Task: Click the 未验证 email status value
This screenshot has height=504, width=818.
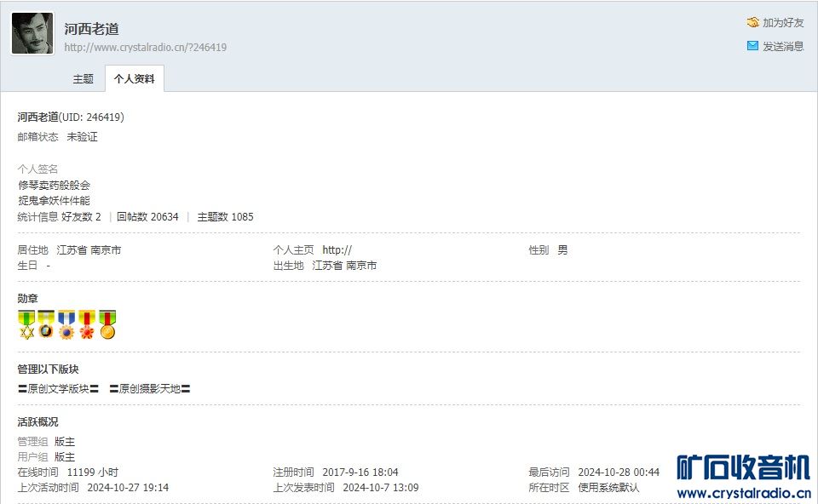Action: pyautogui.click(x=82, y=137)
